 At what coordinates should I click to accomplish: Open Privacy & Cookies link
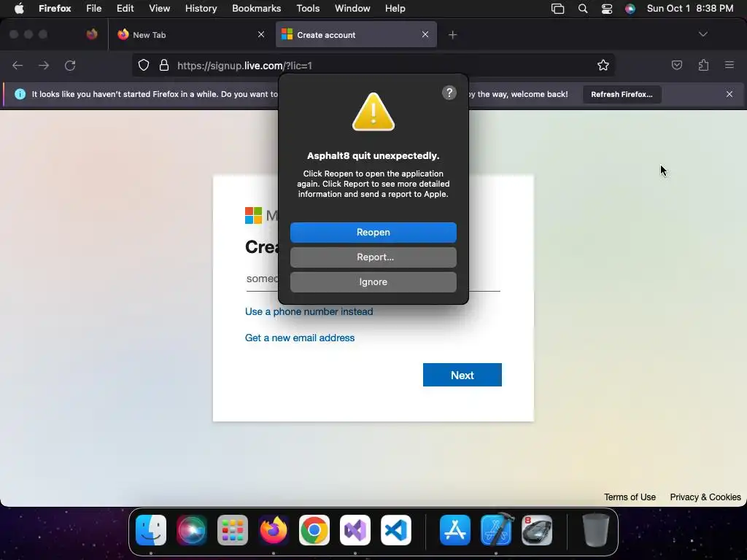click(x=705, y=497)
